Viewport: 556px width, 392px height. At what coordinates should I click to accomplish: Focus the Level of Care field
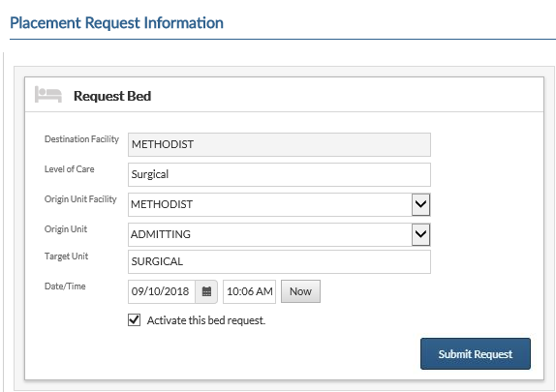(279, 174)
